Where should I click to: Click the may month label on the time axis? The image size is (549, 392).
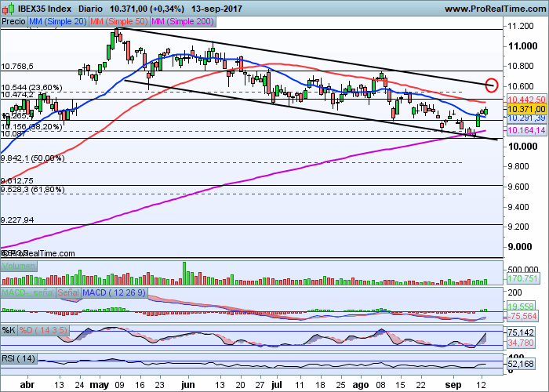coord(100,385)
